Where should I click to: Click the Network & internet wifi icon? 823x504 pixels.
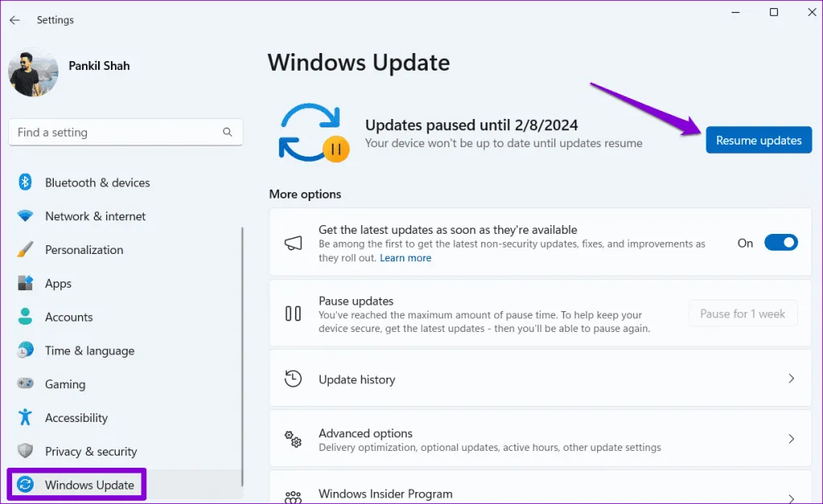click(25, 216)
